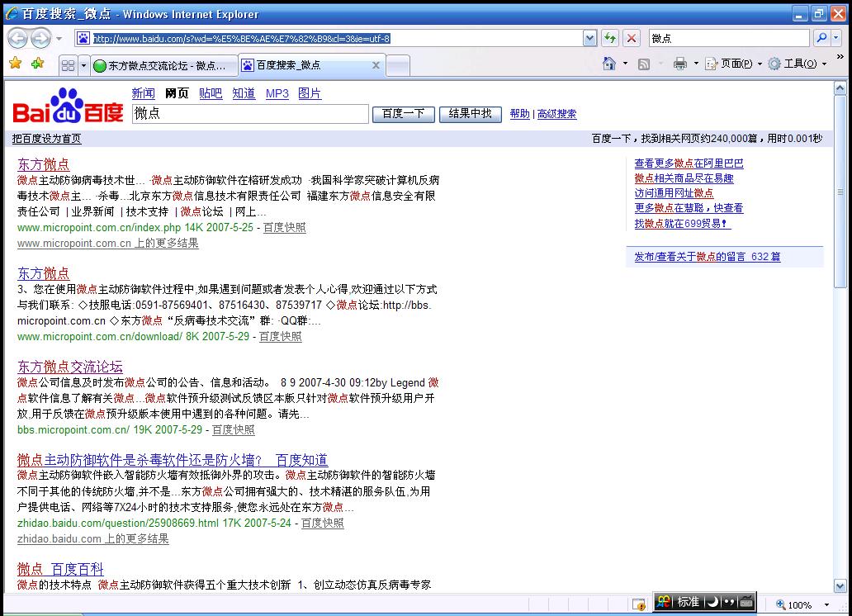
Task: Click the Add to Favorites star-plus icon
Action: [37, 64]
